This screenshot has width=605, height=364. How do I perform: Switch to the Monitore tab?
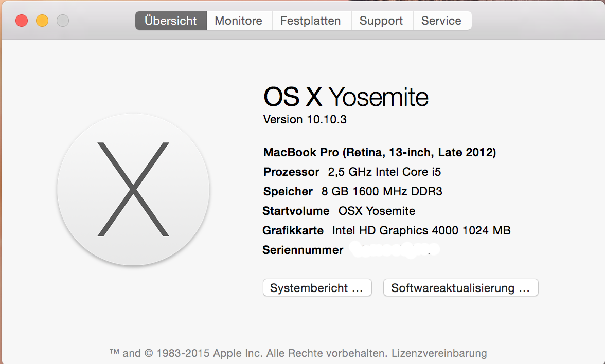tap(239, 21)
